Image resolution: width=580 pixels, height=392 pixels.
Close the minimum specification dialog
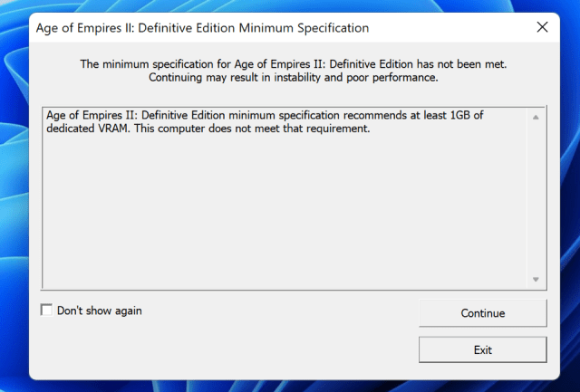pos(542,27)
